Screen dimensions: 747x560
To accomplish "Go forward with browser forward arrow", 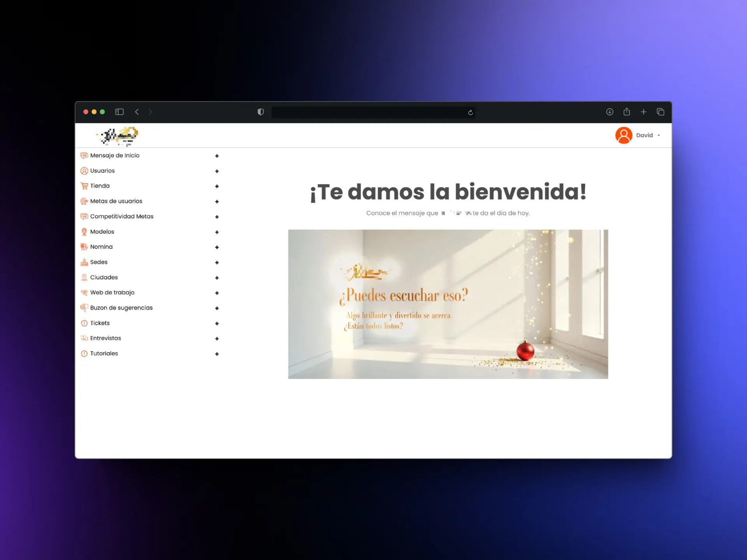I will coord(150,112).
